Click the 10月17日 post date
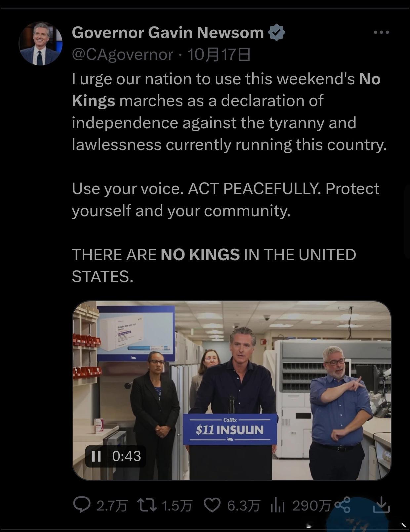 point(219,55)
